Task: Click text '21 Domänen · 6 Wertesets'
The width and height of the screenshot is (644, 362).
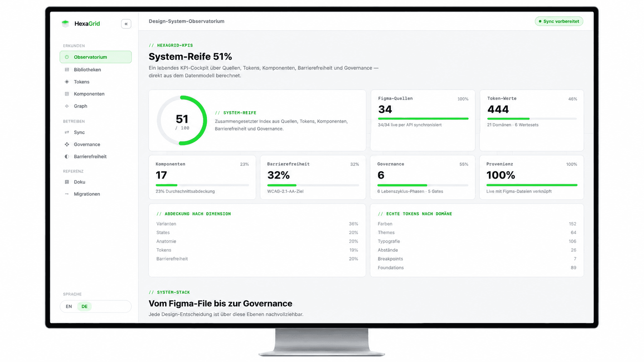Action: pos(513,125)
